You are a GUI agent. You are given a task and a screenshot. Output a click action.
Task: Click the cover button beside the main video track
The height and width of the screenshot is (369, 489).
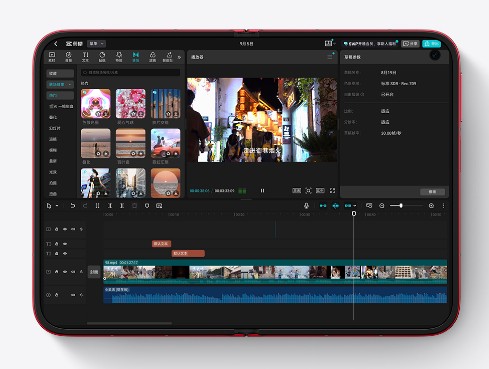click(x=94, y=272)
